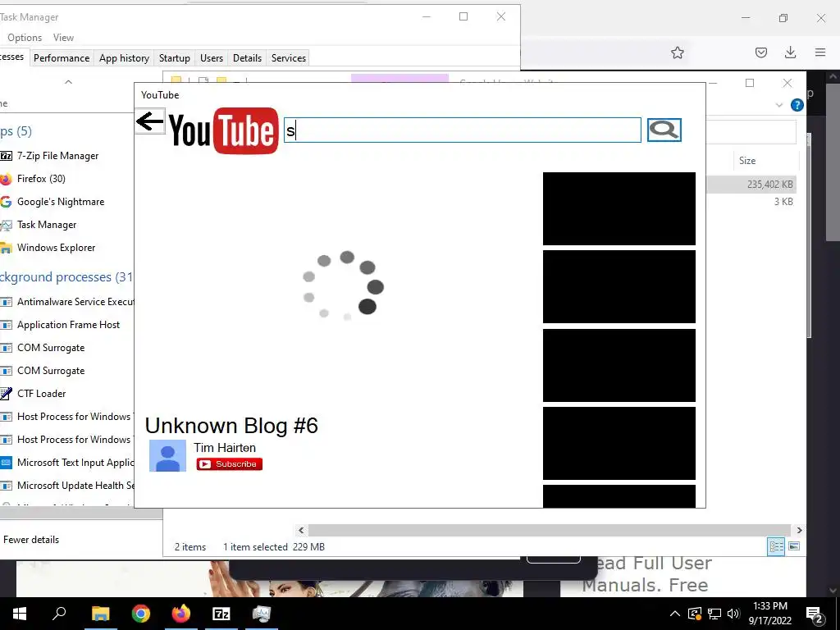Click the volume speaker tray icon
Viewport: 840px width, 630px height.
click(733, 614)
